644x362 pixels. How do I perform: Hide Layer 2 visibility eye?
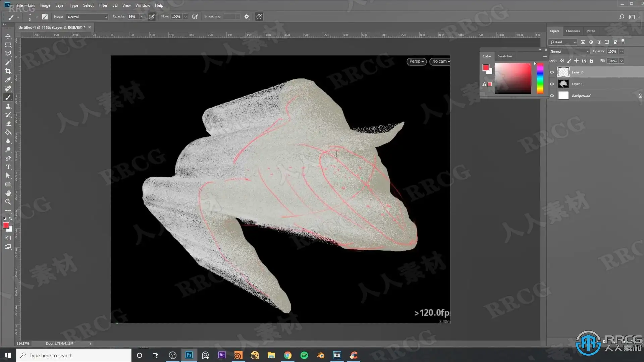tap(552, 72)
